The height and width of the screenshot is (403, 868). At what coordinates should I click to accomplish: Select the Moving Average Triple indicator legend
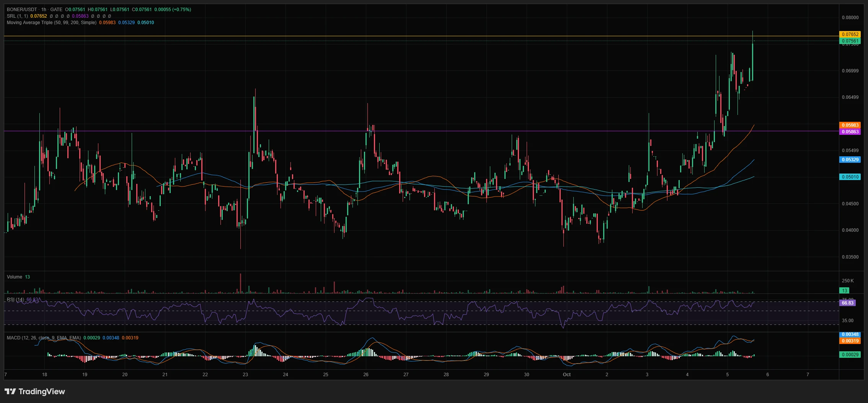point(52,23)
